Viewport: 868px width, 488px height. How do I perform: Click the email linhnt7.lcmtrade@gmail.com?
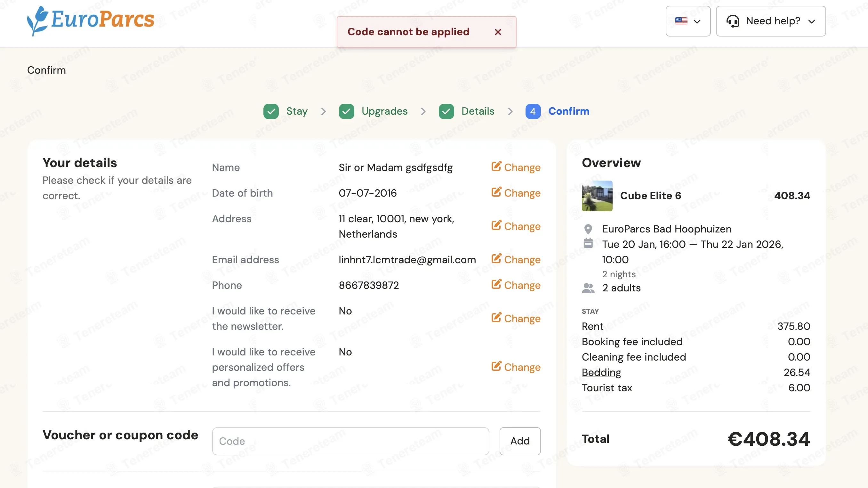tap(407, 259)
